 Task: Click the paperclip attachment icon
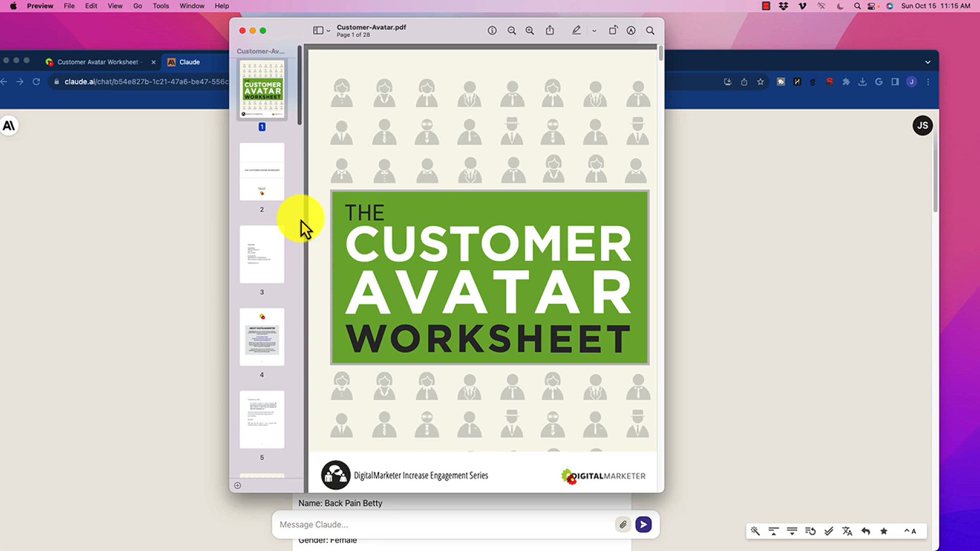pyautogui.click(x=623, y=524)
